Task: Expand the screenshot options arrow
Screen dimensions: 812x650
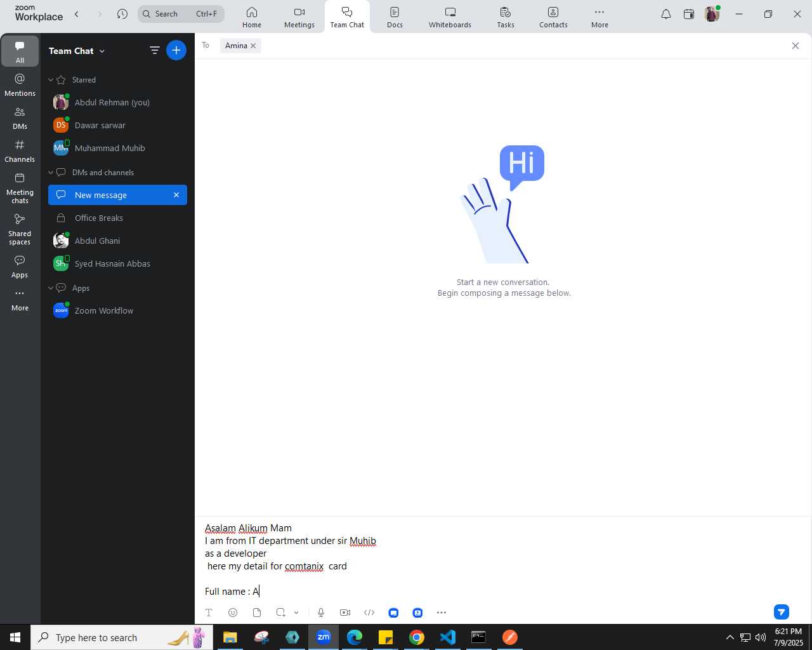Action: pos(296,613)
